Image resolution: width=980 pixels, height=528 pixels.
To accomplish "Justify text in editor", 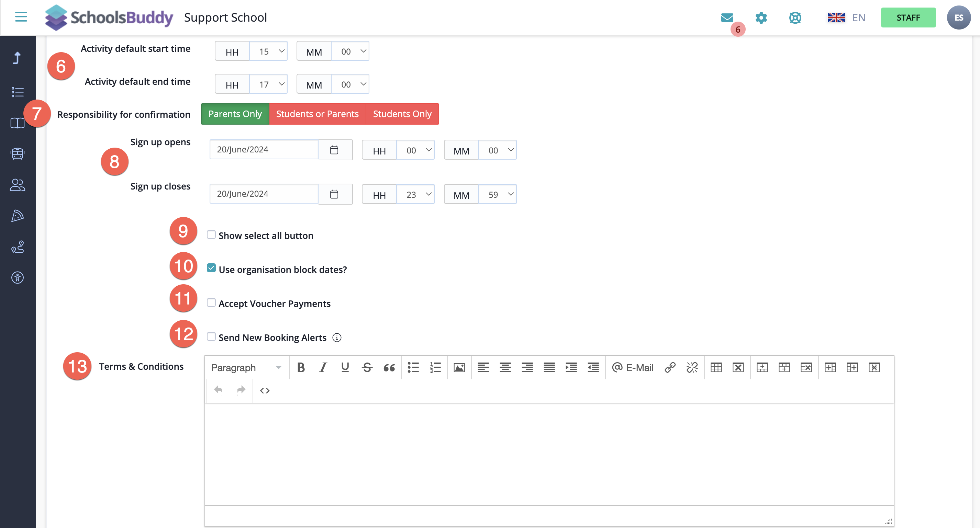I will (549, 368).
